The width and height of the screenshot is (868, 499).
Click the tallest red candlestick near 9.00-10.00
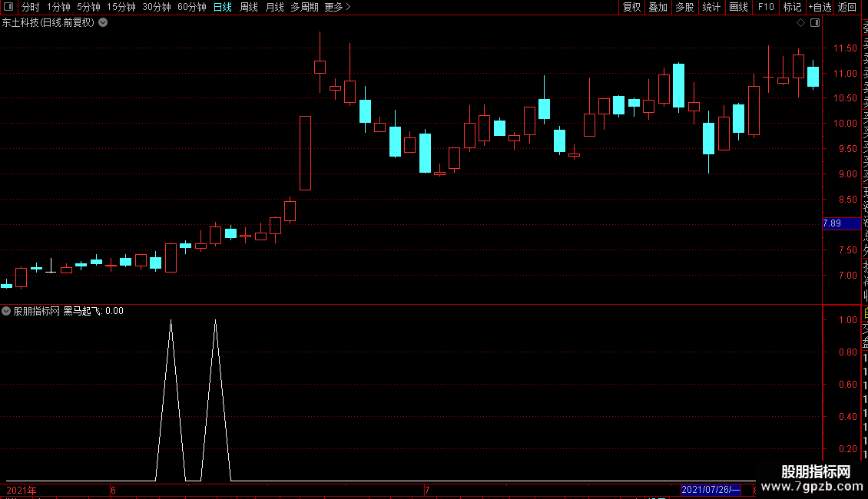[x=305, y=154]
